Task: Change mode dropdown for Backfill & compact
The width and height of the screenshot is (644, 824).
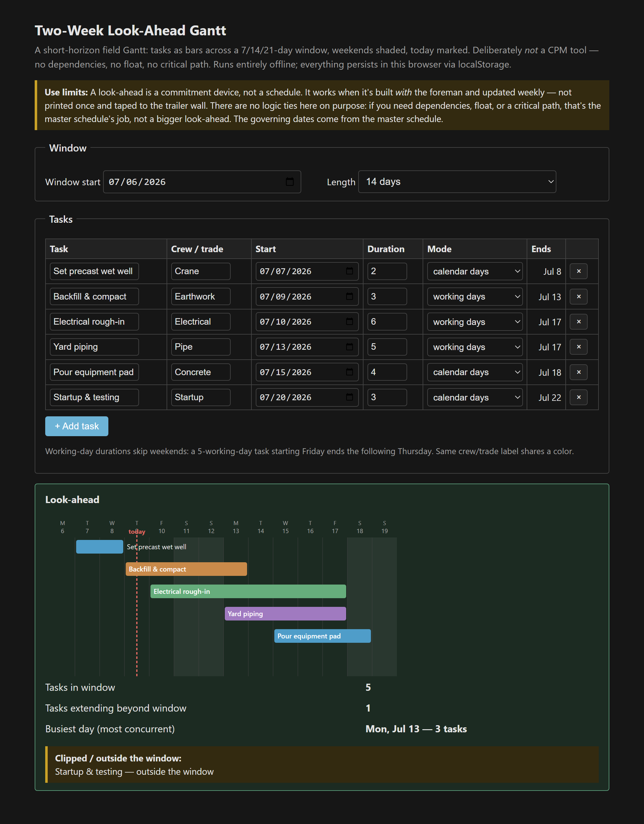Action: (x=475, y=296)
